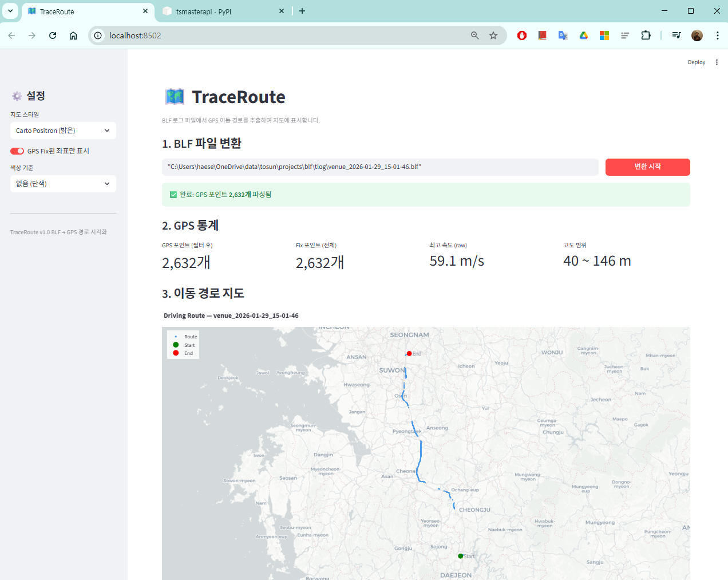Click the browser forward arrow

point(32,35)
